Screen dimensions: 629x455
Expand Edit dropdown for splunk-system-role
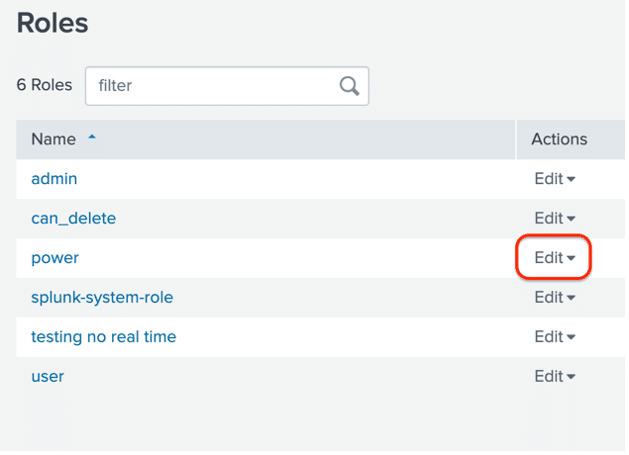coord(555,297)
